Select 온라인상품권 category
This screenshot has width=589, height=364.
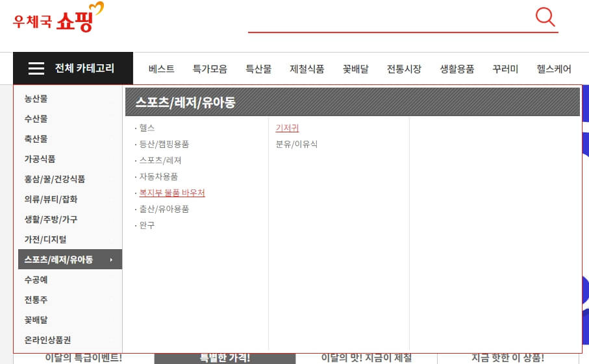pyautogui.click(x=47, y=340)
